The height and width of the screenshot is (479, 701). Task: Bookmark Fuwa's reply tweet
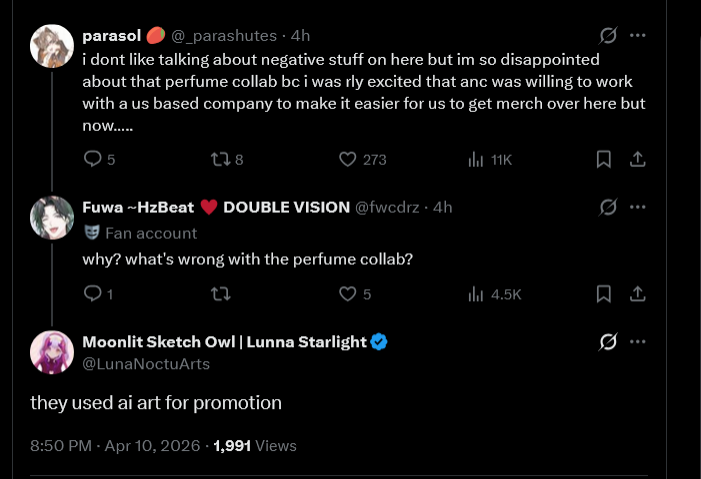604,294
